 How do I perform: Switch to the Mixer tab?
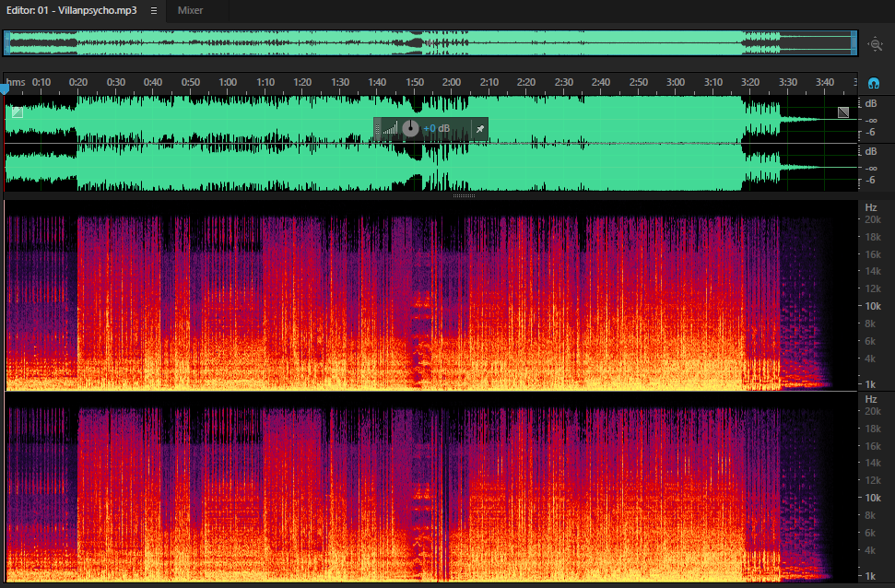click(x=190, y=10)
